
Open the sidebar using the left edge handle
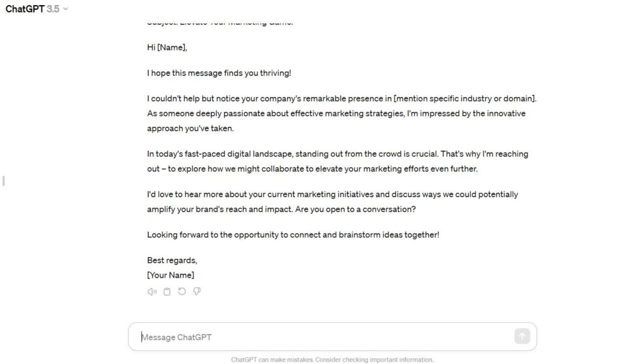pos(4,181)
